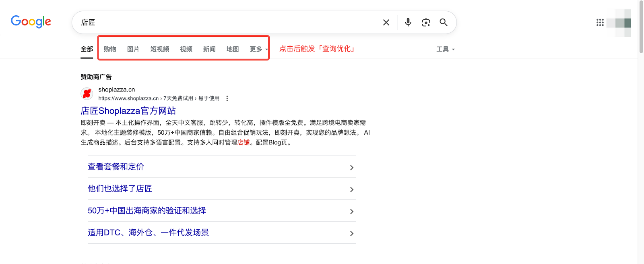Switch to the 视频 tab

(186, 49)
